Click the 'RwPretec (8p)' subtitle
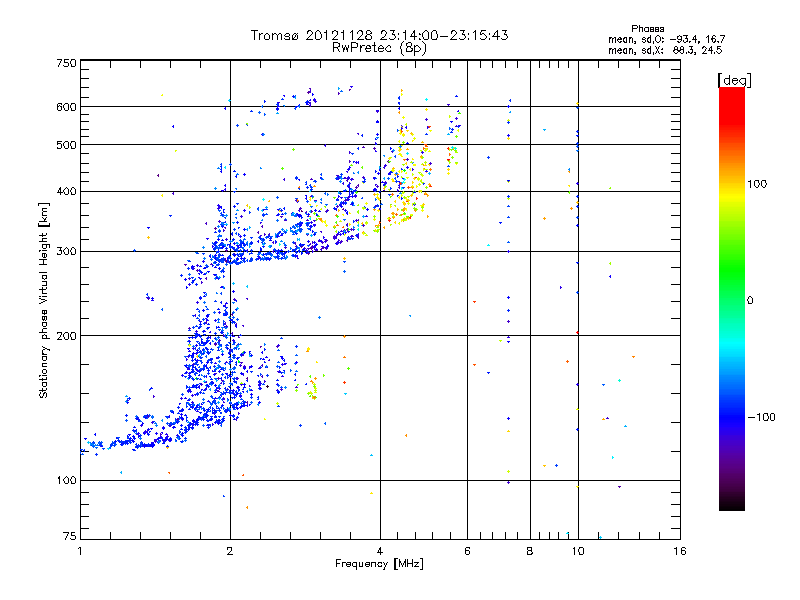Screen dimensions: 800x600 [379, 48]
